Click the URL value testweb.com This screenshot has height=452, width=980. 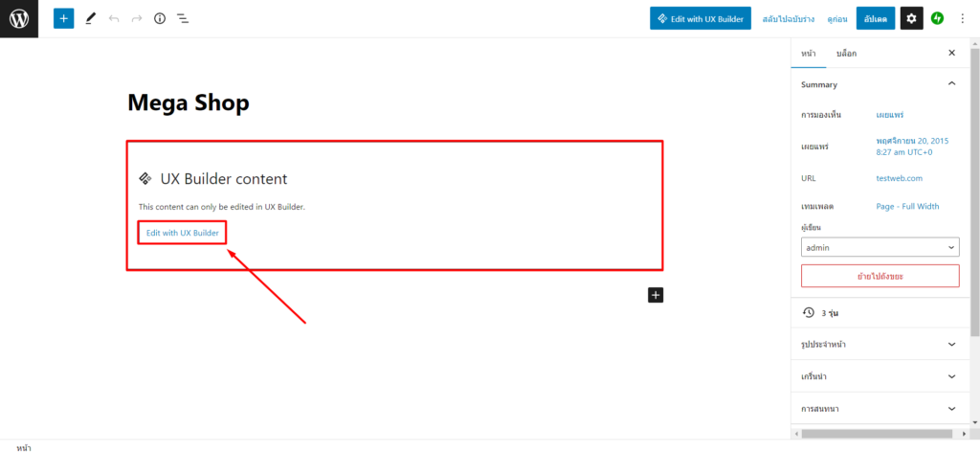(x=900, y=178)
